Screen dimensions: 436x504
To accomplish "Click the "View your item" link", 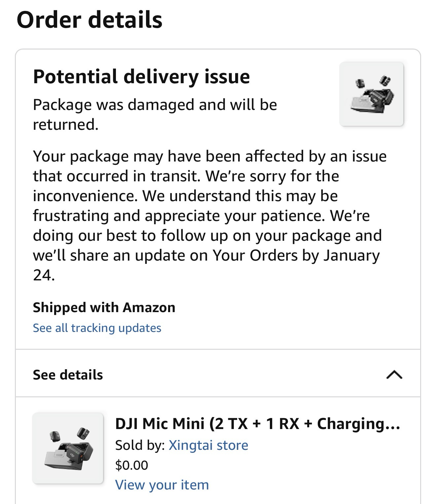I will click(x=162, y=485).
